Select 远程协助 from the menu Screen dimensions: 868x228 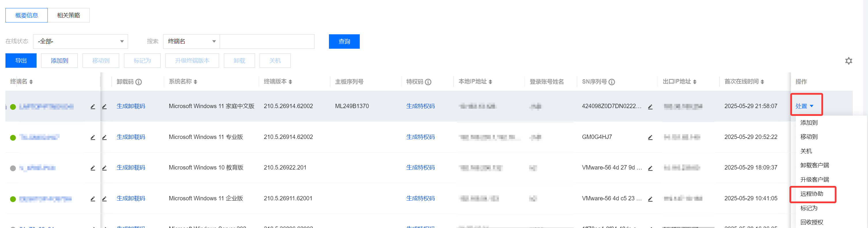[x=811, y=194]
